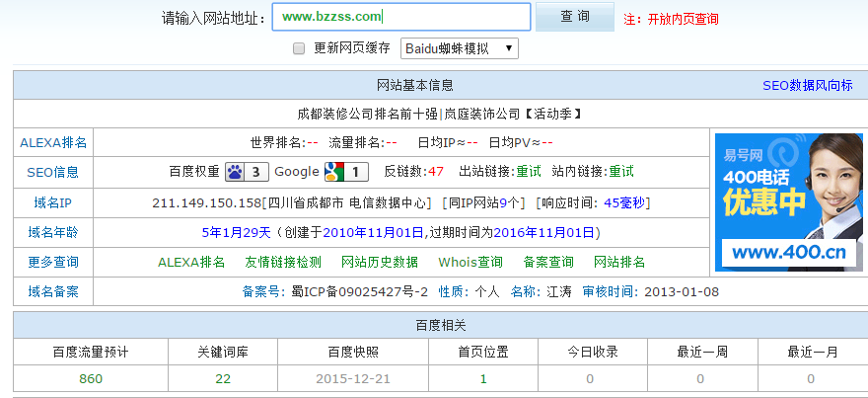The height and width of the screenshot is (398, 868).
Task: Click the 出站链接 重试 link
Action: click(529, 172)
